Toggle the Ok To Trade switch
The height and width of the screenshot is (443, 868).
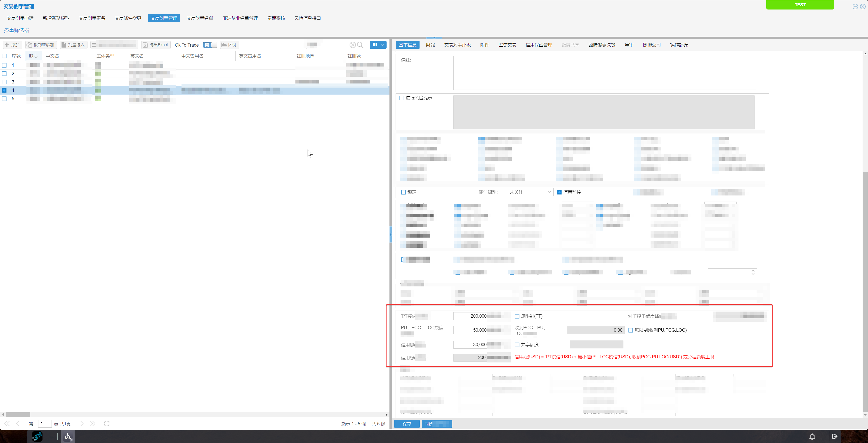click(x=210, y=45)
